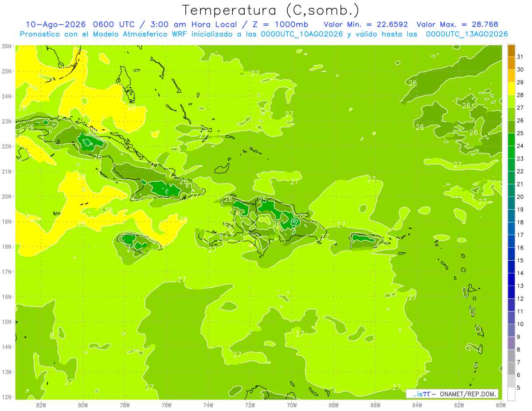The image size is (532, 411).
Task: Click the '15' value on the color scale
Action: tap(520, 260)
